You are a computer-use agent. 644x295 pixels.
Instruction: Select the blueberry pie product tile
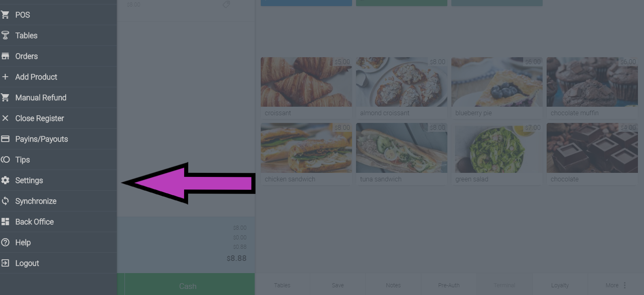[x=497, y=88]
